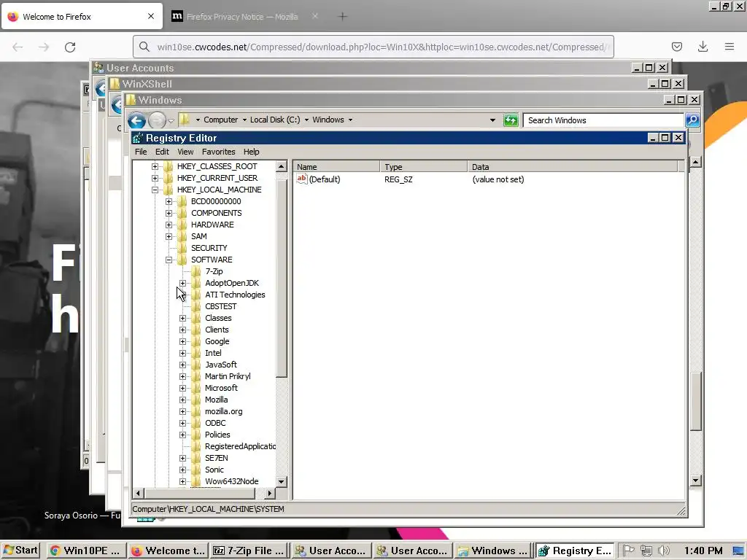Select the Martin Prikryl key

pyautogui.click(x=228, y=376)
